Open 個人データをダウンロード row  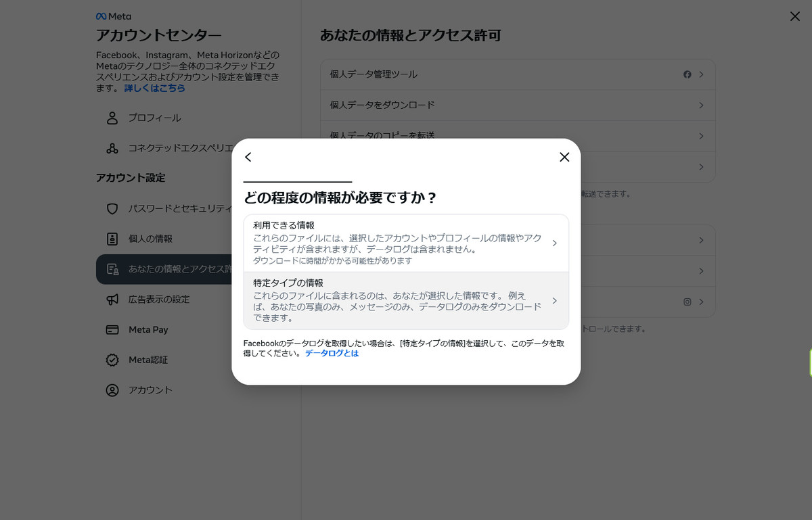coord(518,105)
